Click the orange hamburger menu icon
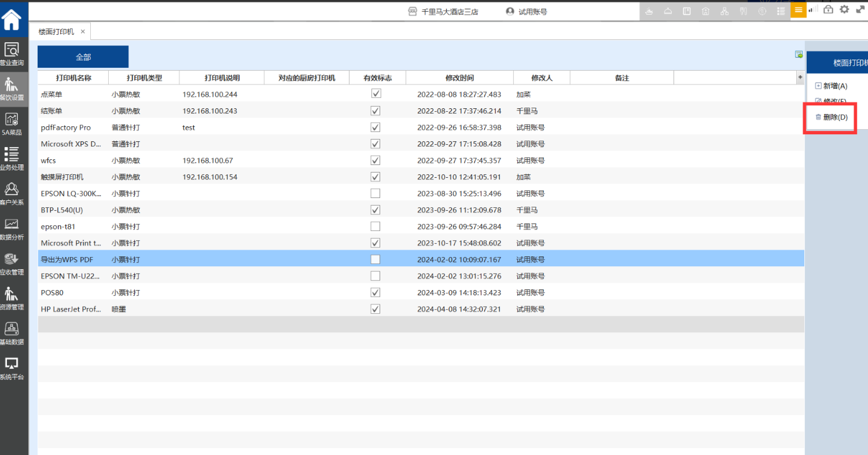Screen dimensions: 868x455 pyautogui.click(x=799, y=10)
